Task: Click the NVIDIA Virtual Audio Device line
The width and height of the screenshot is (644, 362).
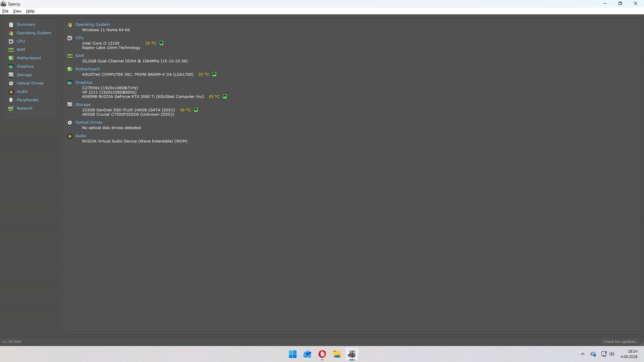Action: pyautogui.click(x=135, y=141)
